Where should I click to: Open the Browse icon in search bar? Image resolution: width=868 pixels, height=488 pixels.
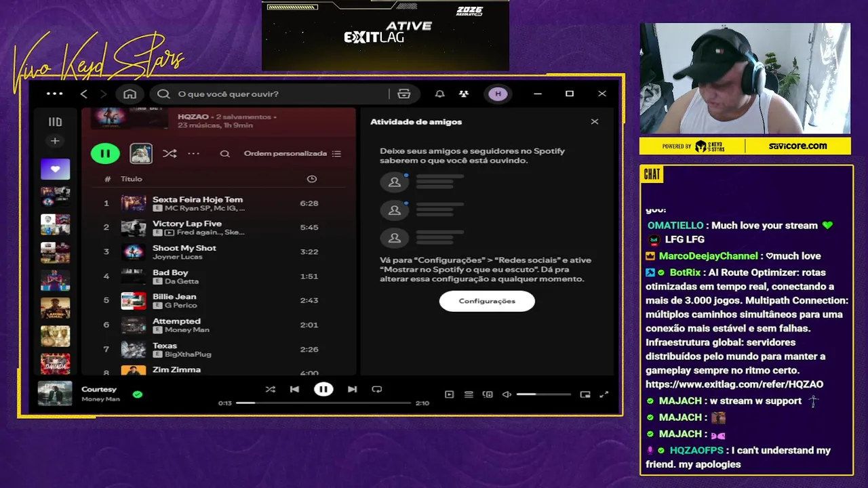[x=404, y=94]
